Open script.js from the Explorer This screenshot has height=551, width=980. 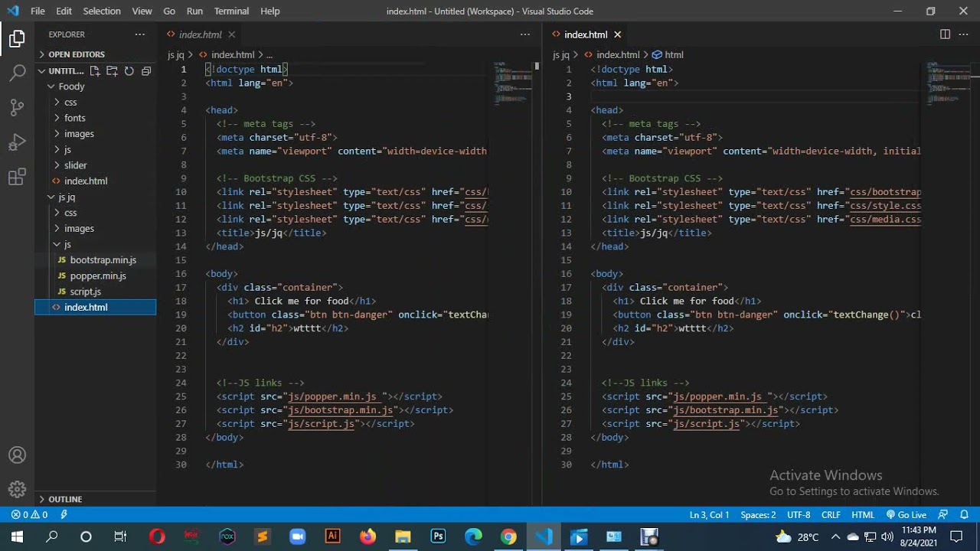click(x=85, y=292)
